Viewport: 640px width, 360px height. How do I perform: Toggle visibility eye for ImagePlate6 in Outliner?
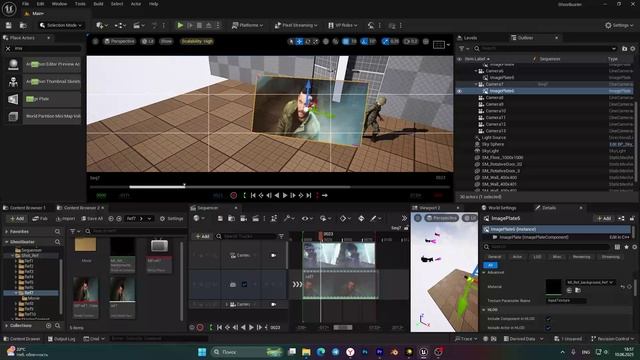tap(460, 91)
